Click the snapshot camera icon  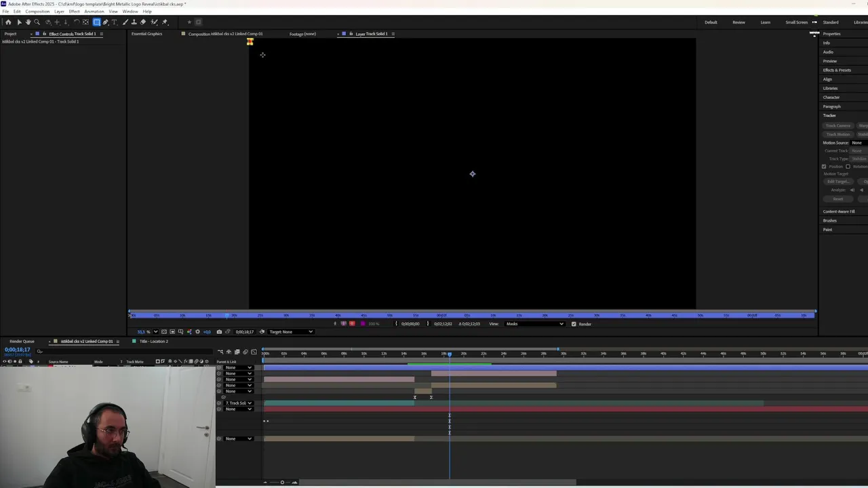pyautogui.click(x=219, y=331)
